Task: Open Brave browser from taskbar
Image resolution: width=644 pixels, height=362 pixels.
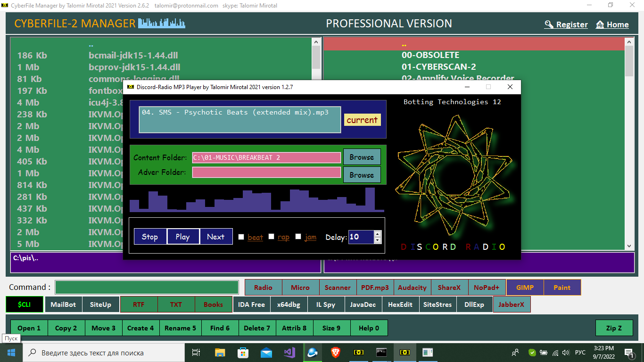Action: coord(335,352)
